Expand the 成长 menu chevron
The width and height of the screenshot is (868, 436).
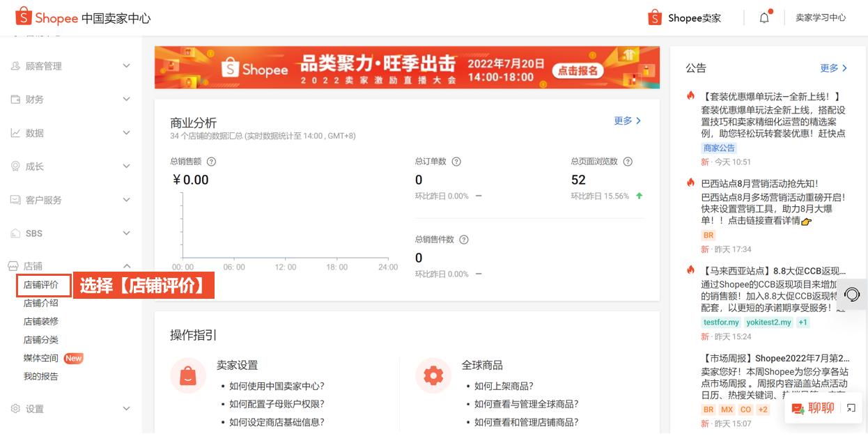[126, 166]
